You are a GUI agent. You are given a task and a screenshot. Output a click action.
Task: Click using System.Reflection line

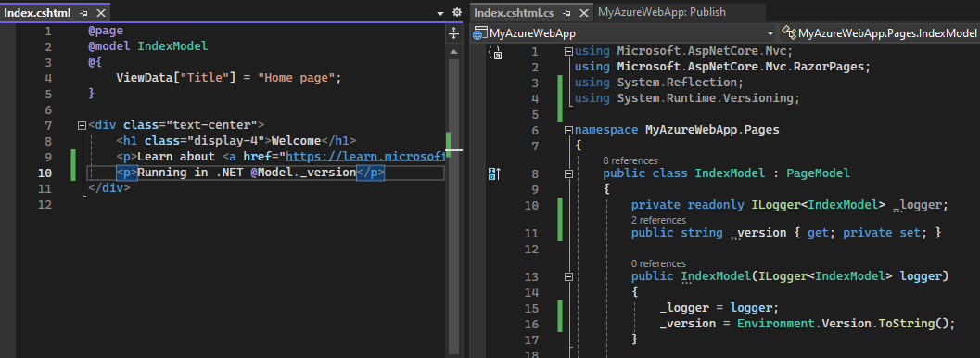[659, 83]
